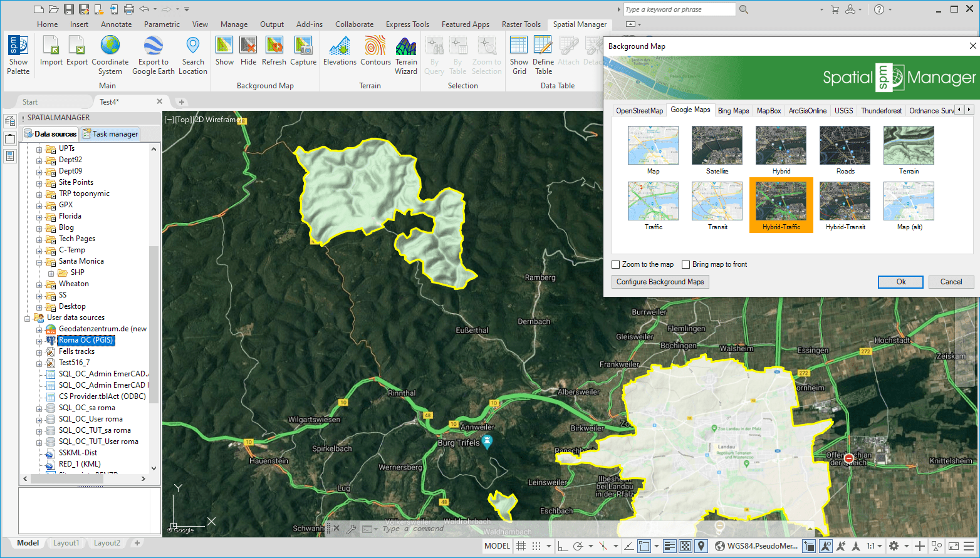Open the Contours terrain tool
The image size is (980, 558).
click(375, 51)
